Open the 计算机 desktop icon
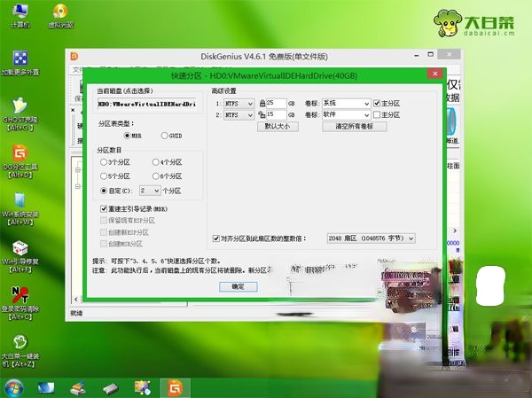 pos(20,15)
